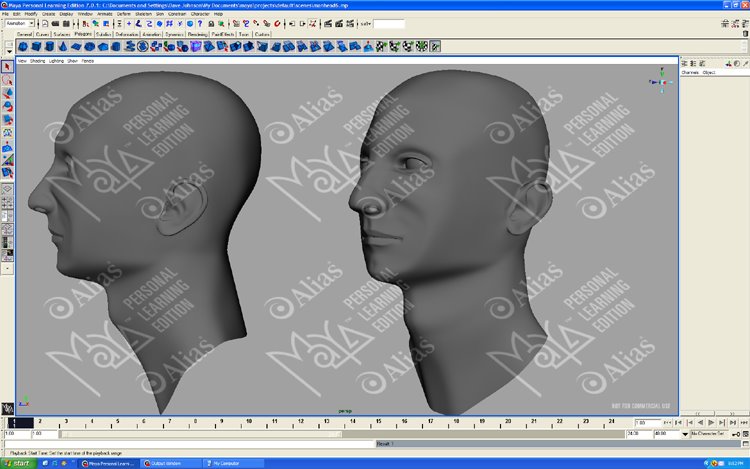This screenshot has width=750, height=469.
Task: Toggle the auto keyframe key icon
Action: [x=736, y=434]
